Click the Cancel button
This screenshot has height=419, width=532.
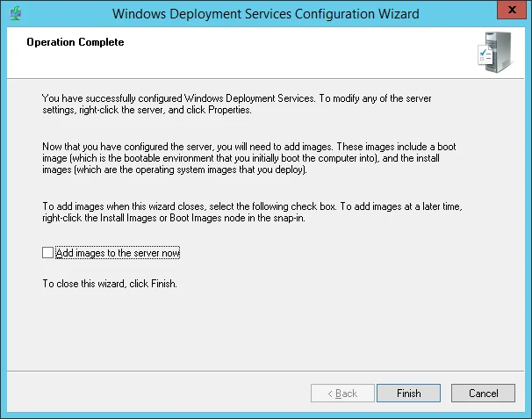483,394
